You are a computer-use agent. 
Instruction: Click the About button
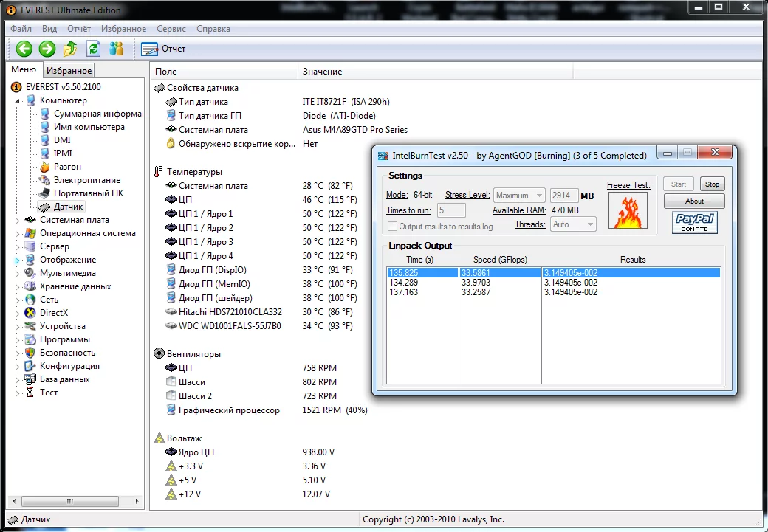(694, 201)
